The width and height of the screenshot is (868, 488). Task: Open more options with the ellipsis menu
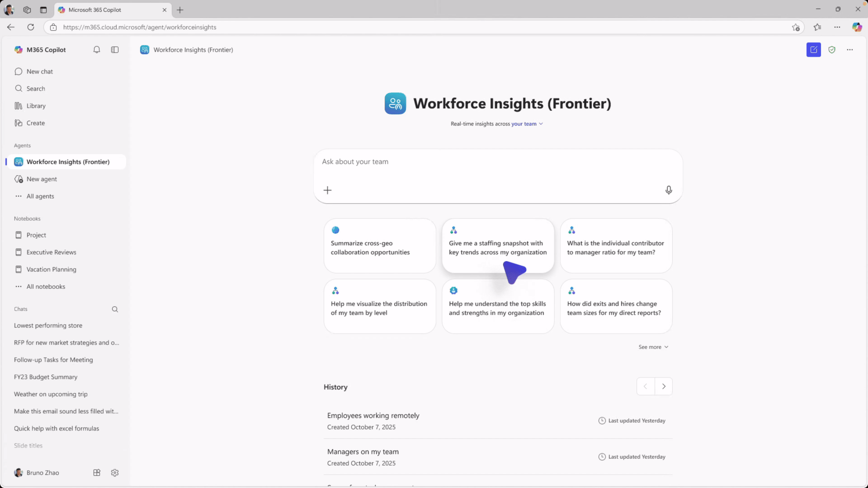point(850,50)
